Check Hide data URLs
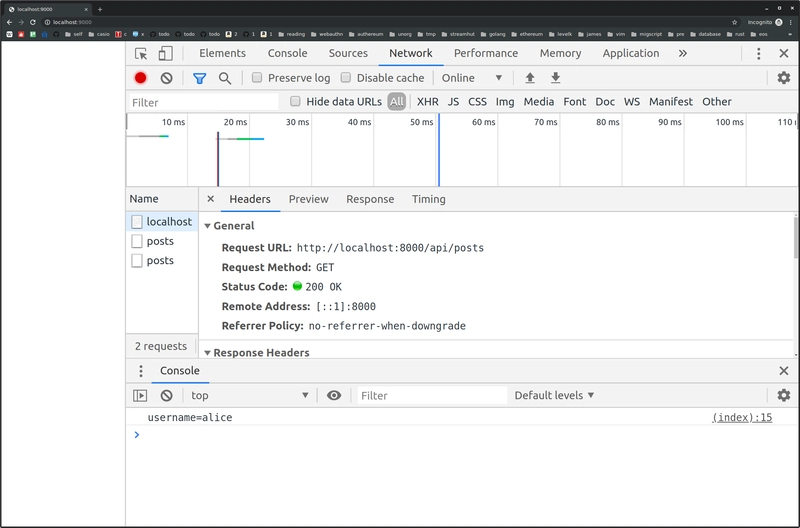The height and width of the screenshot is (528, 800). coord(295,101)
